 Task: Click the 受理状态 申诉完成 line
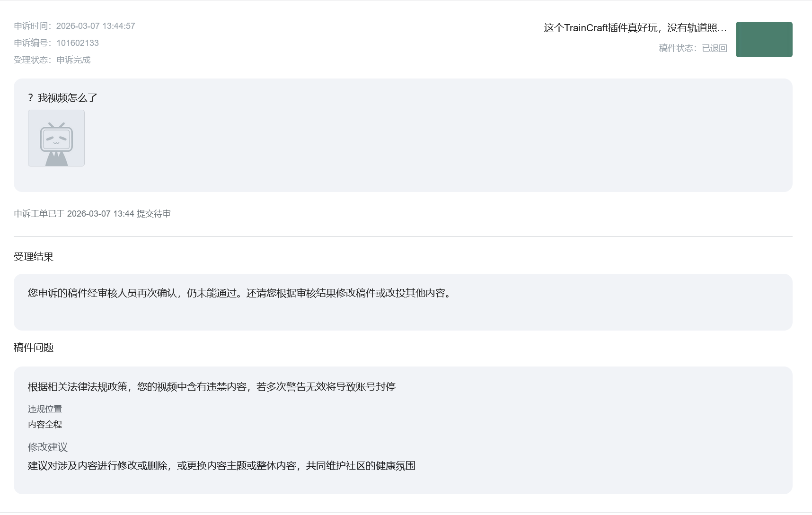[x=52, y=60]
